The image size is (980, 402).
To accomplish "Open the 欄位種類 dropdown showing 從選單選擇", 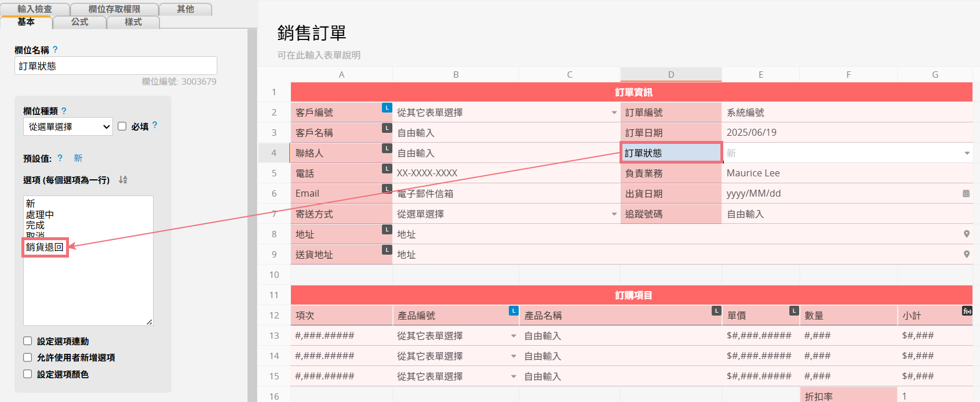I will click(x=68, y=126).
